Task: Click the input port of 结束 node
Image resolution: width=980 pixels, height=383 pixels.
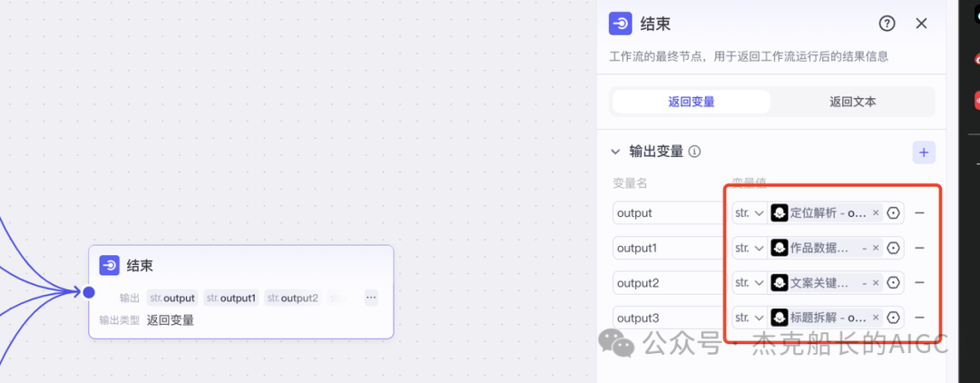Action: click(x=89, y=291)
